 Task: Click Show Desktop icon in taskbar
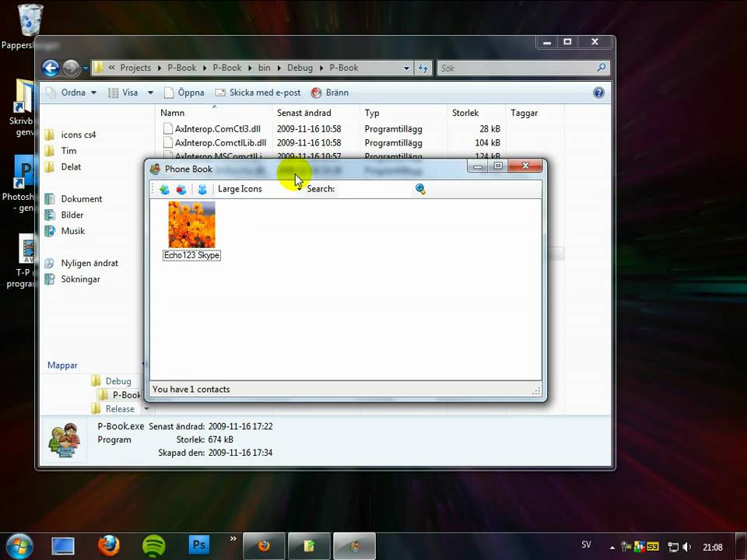[x=63, y=546]
